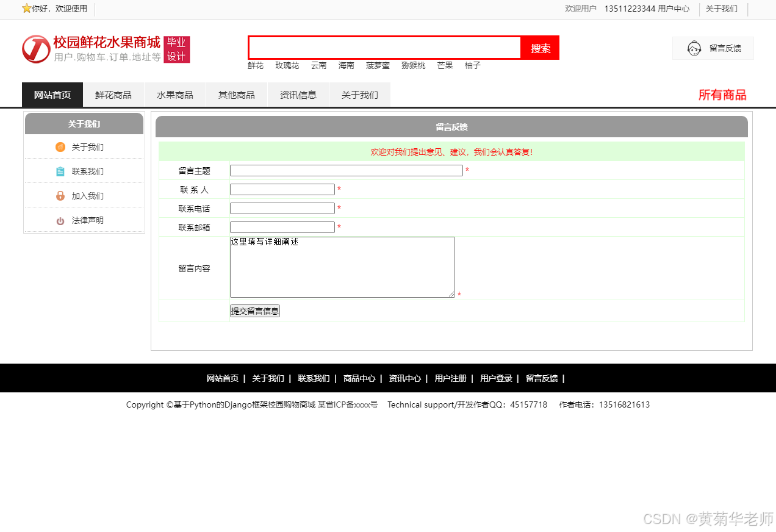Screen dimensions: 776x532
Task: Click the 猕猴桃 keyword link
Action: coord(413,65)
